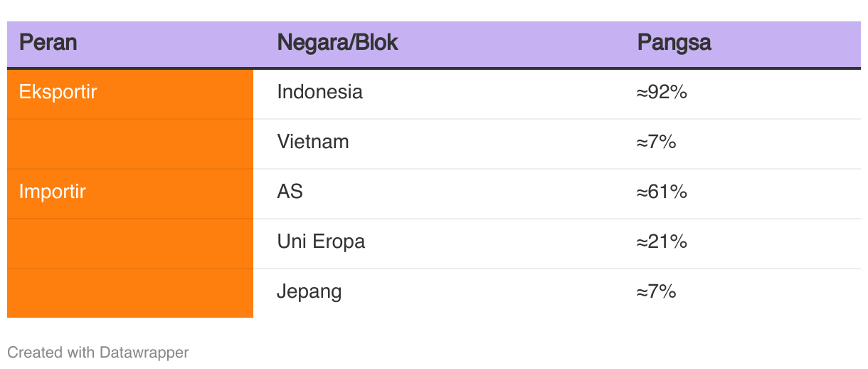Select the Uni Eropa cell
The image size is (868, 369).
(x=321, y=241)
